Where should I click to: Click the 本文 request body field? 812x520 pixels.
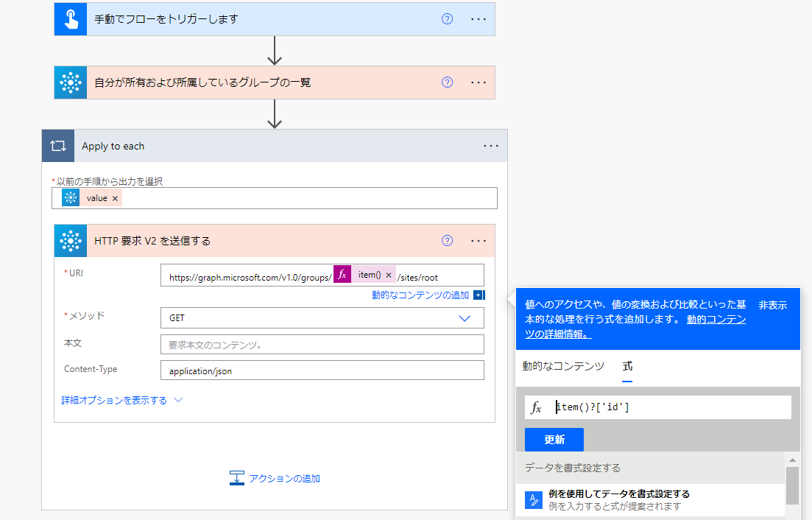click(x=322, y=345)
